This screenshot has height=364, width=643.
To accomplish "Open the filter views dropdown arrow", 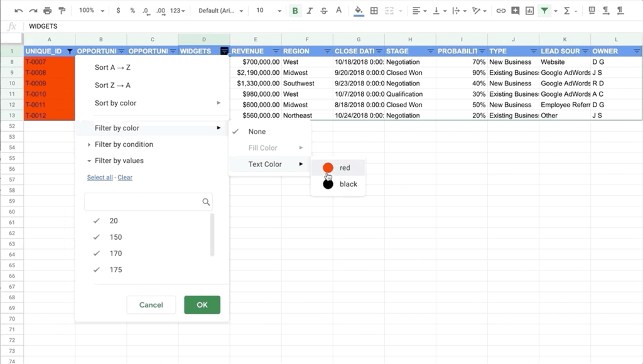I will point(556,11).
